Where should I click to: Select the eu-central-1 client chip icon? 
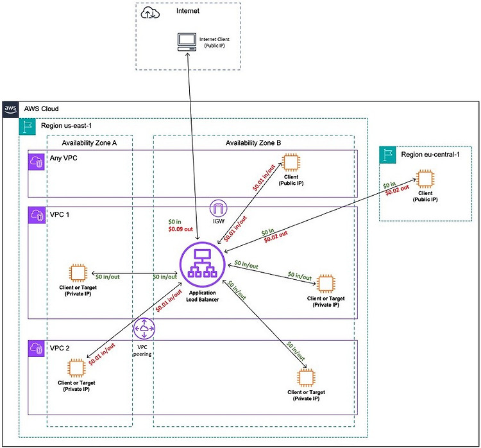(425, 178)
